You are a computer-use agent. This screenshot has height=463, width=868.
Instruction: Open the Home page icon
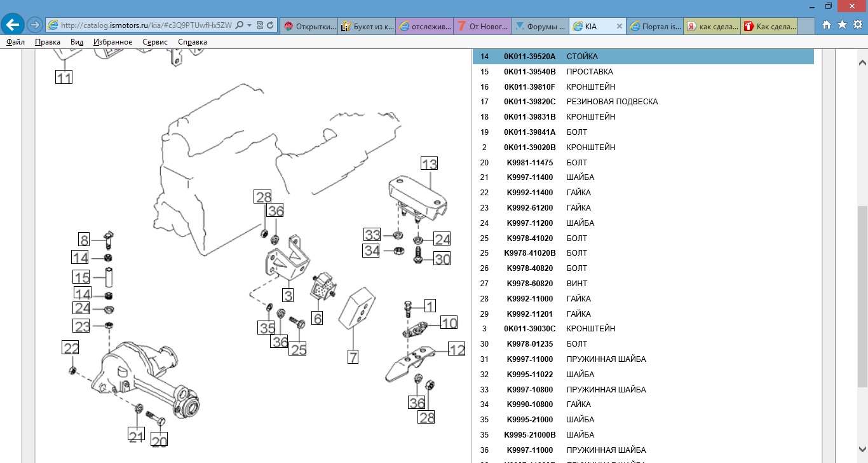[827, 25]
